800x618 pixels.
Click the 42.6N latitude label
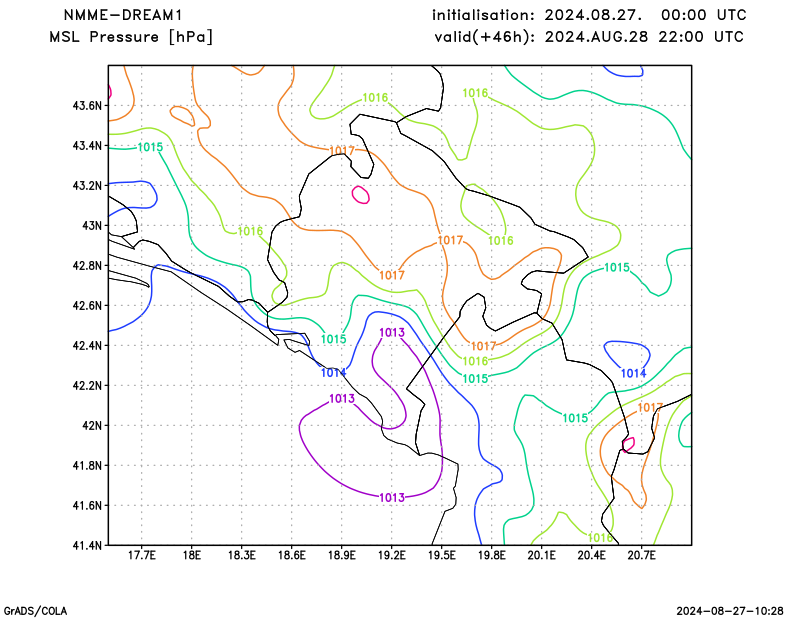pyautogui.click(x=87, y=306)
